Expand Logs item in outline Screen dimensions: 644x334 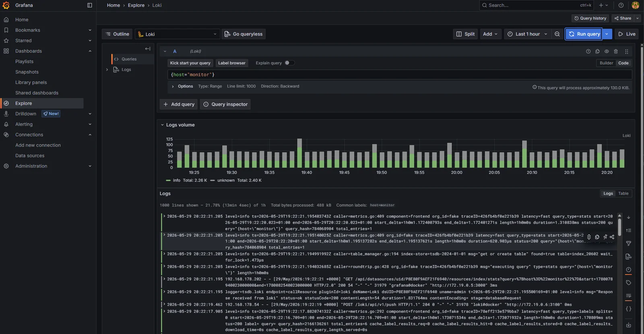pos(107,70)
